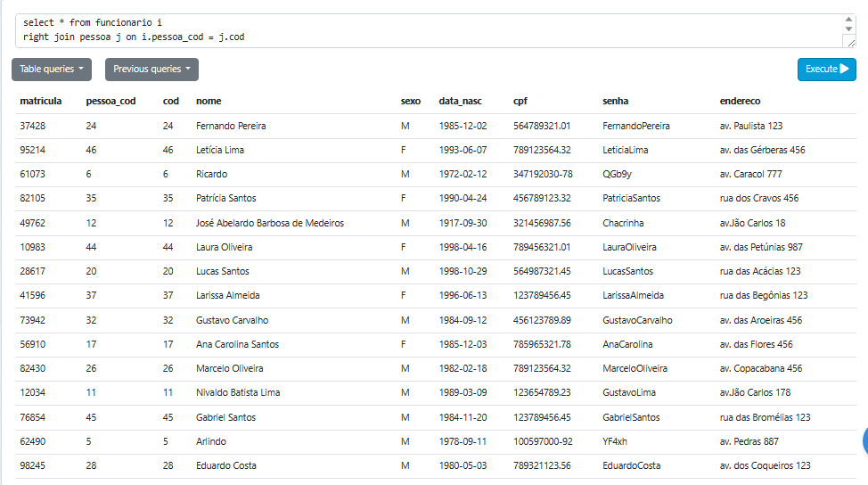868x485 pixels.
Task: Open the Previous queries dropdown
Action: click(x=151, y=70)
